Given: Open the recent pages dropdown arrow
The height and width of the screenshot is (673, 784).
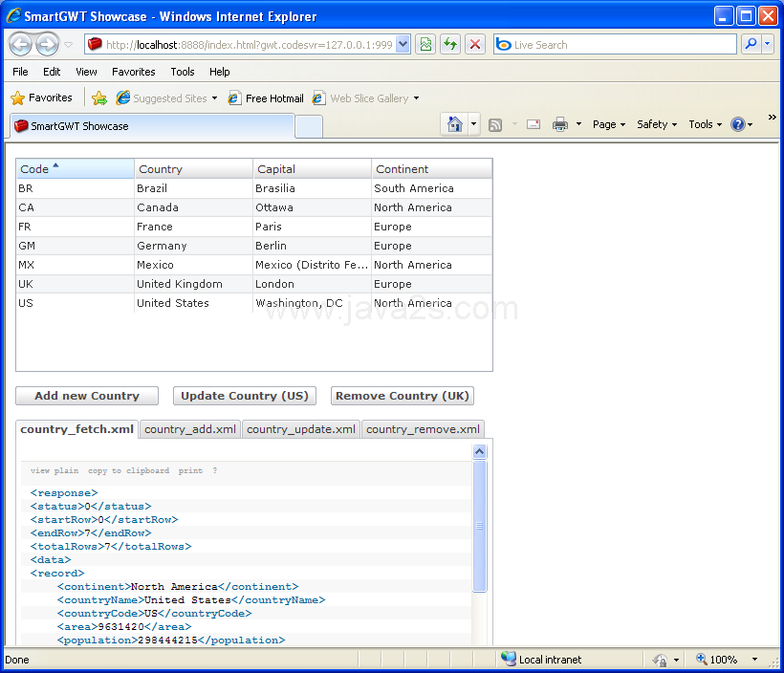Looking at the screenshot, I should pyautogui.click(x=69, y=45).
